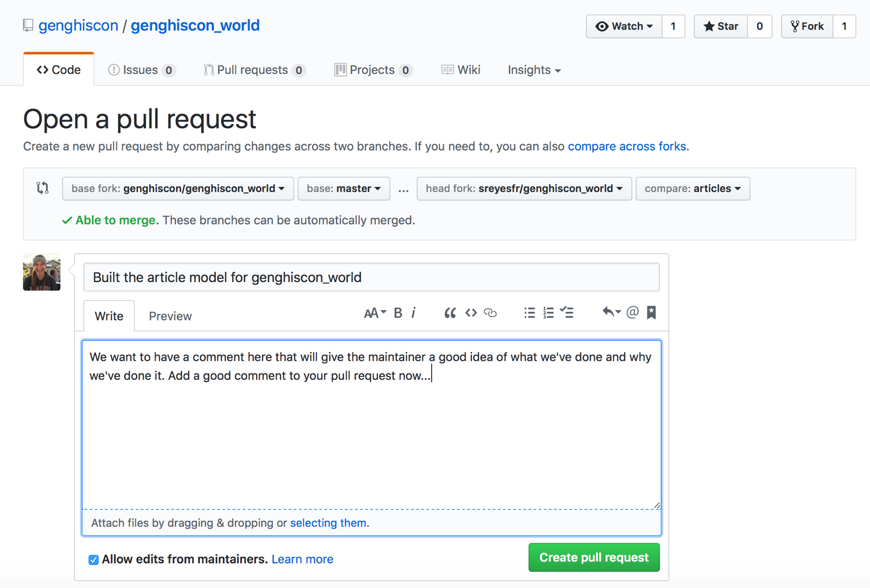The height and width of the screenshot is (588, 870).
Task: Toggle bold text formatting
Action: 398,313
